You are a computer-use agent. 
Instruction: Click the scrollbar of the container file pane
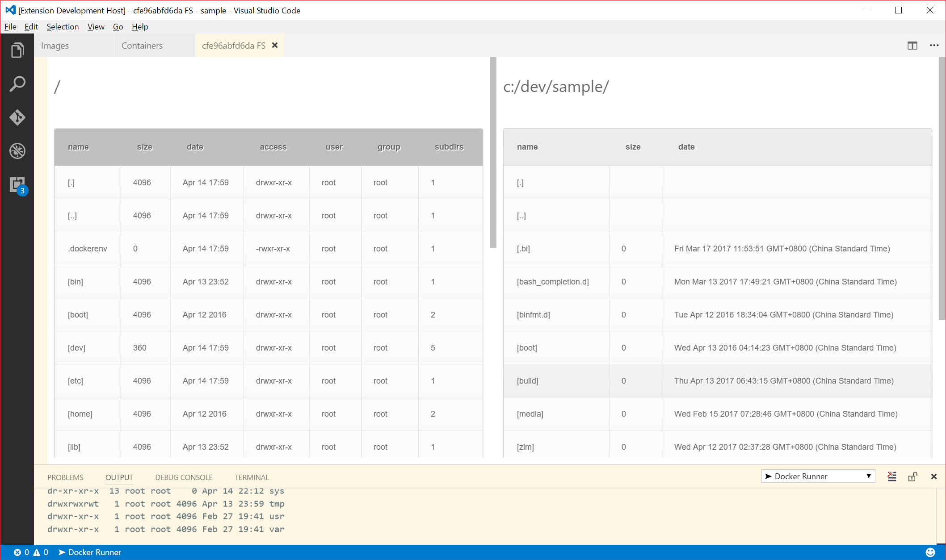coord(493,152)
